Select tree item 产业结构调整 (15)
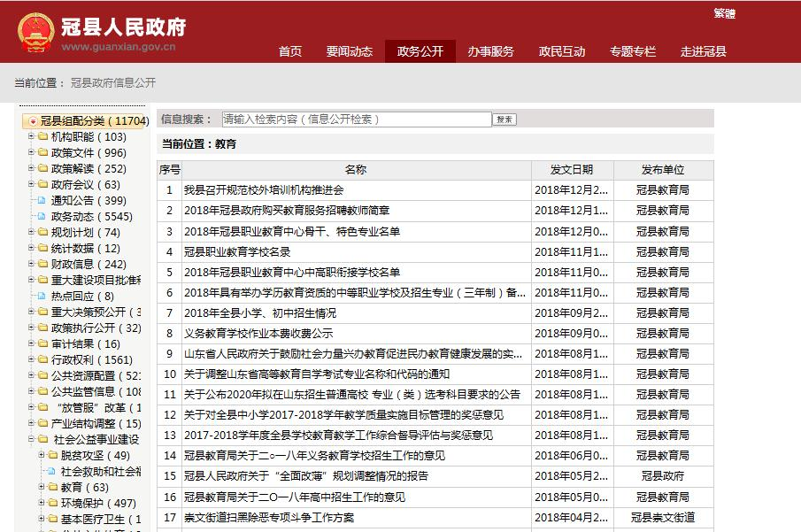 tap(96, 423)
